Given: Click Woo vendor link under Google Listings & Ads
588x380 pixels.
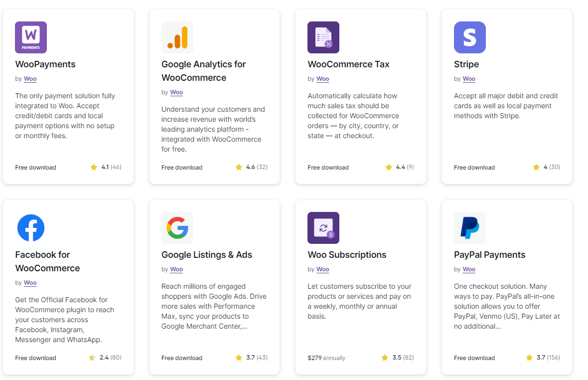Looking at the screenshot, I should click(x=176, y=269).
